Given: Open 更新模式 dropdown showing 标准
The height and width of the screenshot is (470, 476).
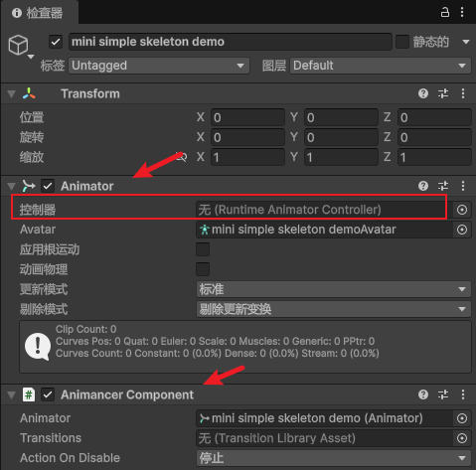Looking at the screenshot, I should click(334, 289).
